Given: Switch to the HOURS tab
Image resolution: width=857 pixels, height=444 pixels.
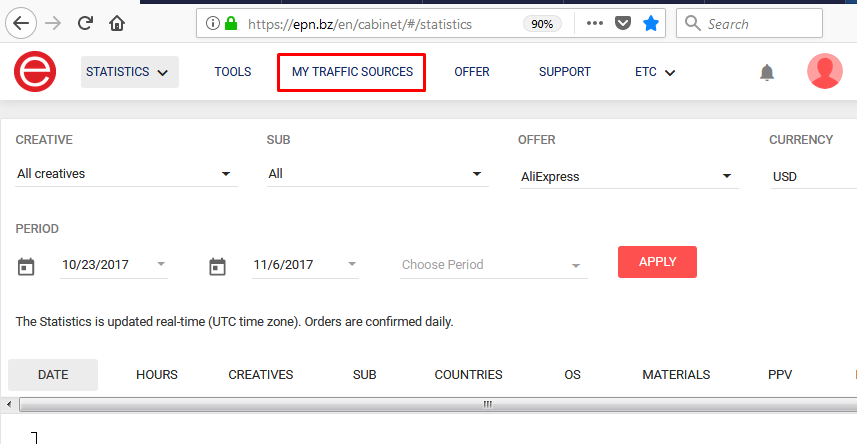Looking at the screenshot, I should coord(157,375).
